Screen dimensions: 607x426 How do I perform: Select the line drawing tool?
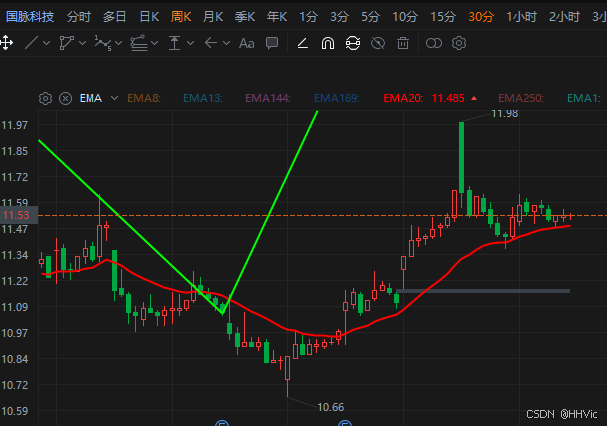click(x=31, y=43)
